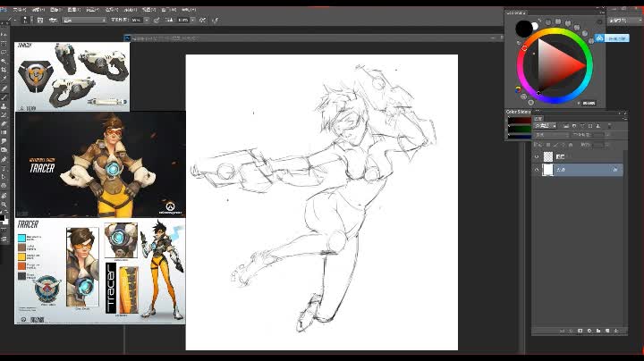Delete layer trash icon
This screenshot has height=361, width=644.
(616, 331)
